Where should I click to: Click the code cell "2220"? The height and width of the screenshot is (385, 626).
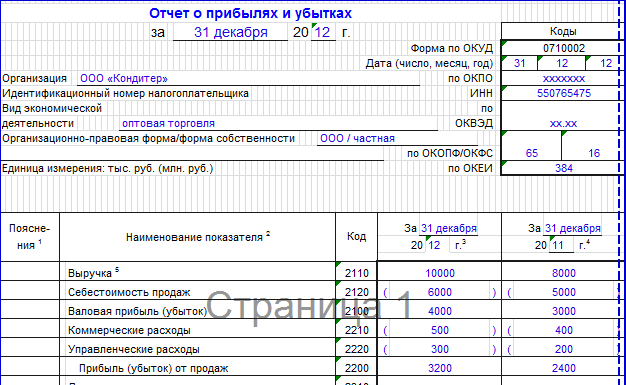pos(357,349)
